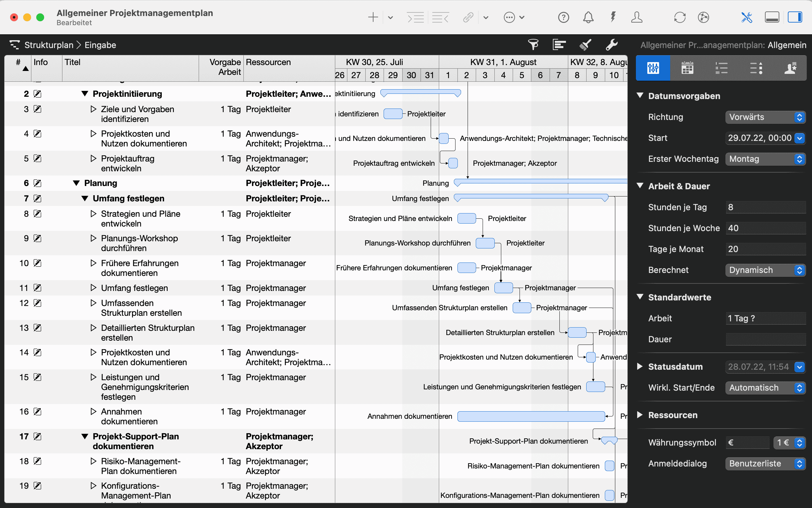Open the Richtung Vorwärts dropdown
Viewport: 812px width, 508px height.
click(765, 117)
